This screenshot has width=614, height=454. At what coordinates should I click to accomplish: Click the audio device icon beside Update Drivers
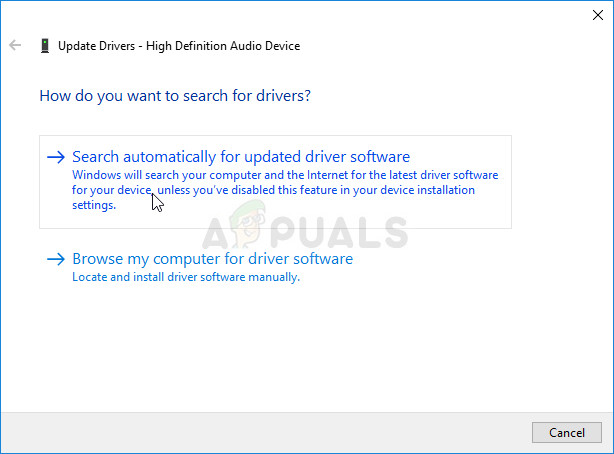coord(45,45)
